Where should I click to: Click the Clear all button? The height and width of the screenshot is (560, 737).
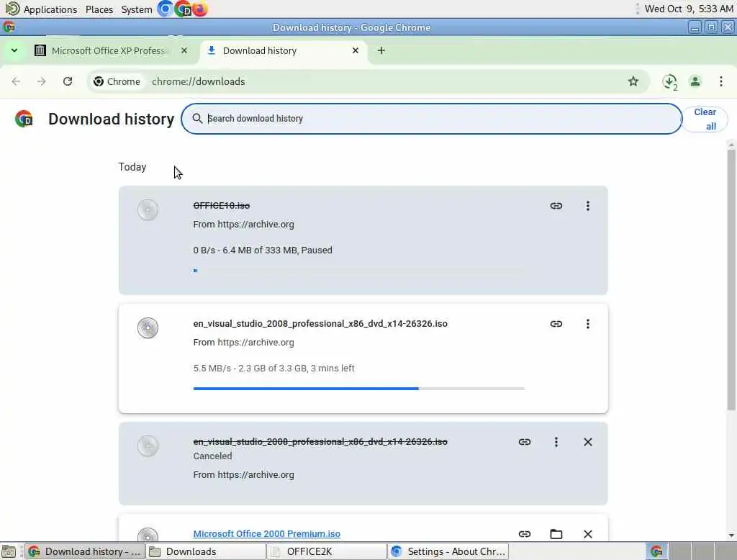click(x=705, y=119)
